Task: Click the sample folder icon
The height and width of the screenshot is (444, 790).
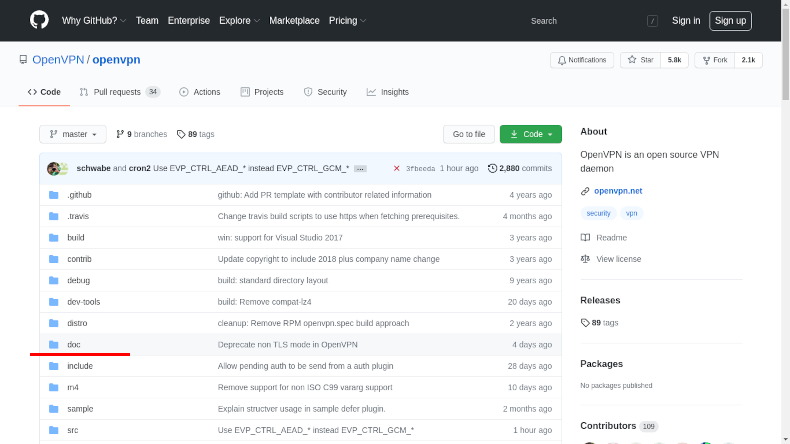Action: pyautogui.click(x=53, y=409)
